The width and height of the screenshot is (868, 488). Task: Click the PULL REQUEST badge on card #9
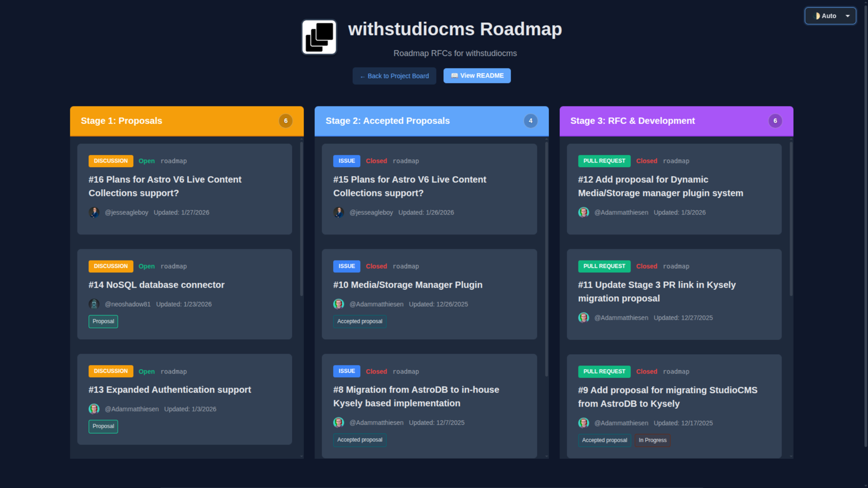click(x=604, y=372)
